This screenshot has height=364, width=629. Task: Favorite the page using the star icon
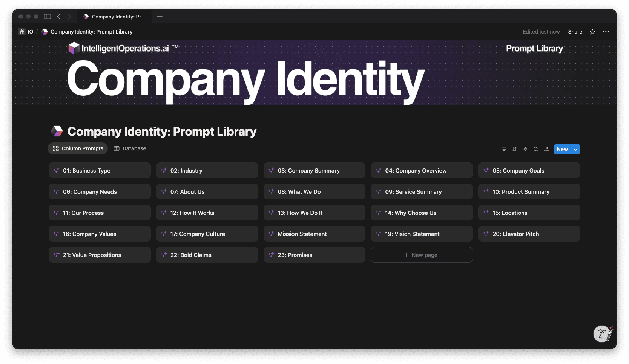click(592, 32)
